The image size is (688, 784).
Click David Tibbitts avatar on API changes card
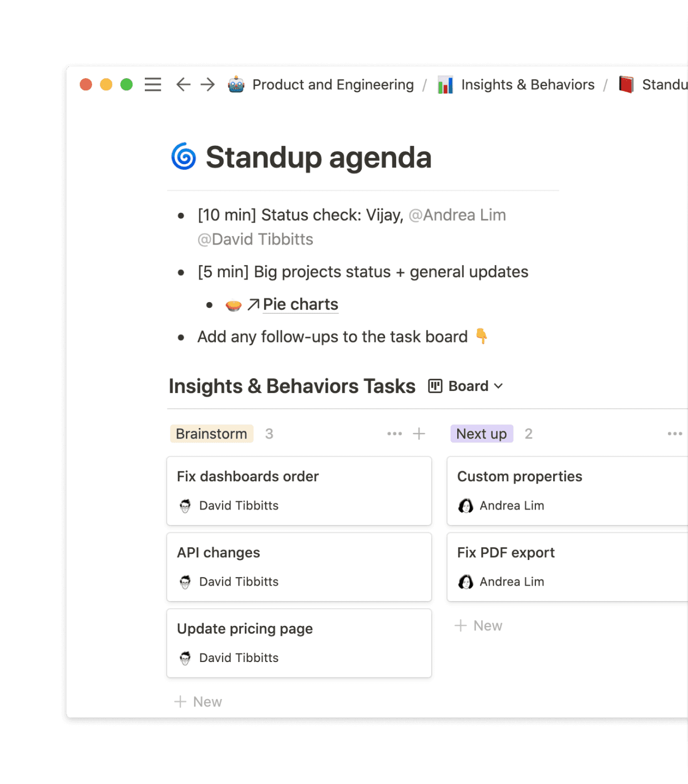click(185, 582)
